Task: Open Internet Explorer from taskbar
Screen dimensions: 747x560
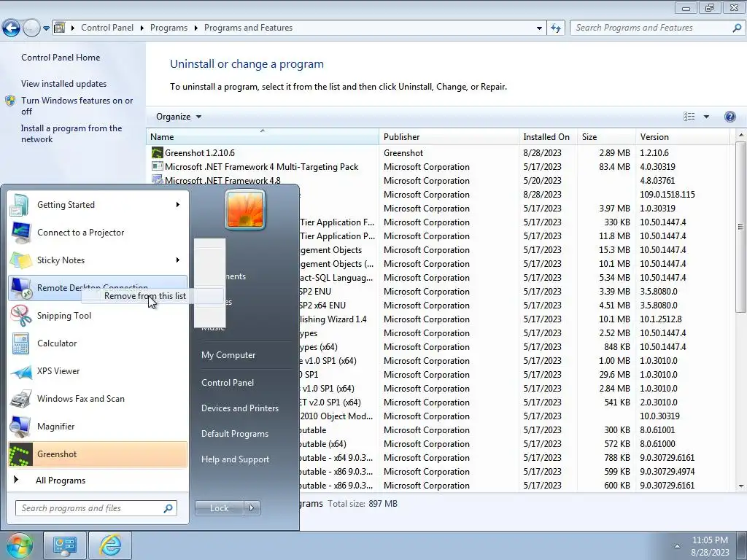Action: pyautogui.click(x=110, y=545)
